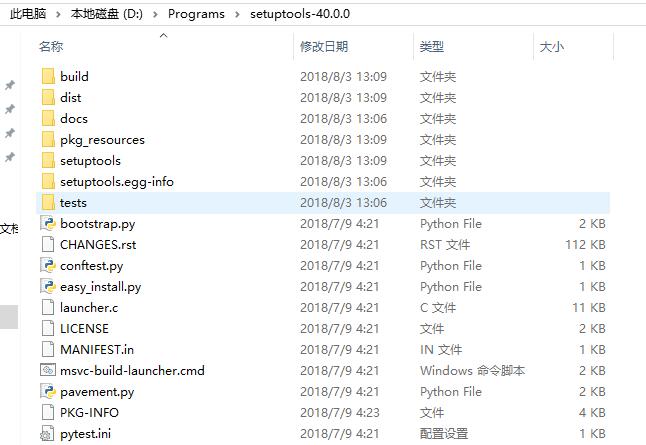Go to Programs in address breadcrumb
This screenshot has height=445, width=646.
[x=196, y=14]
